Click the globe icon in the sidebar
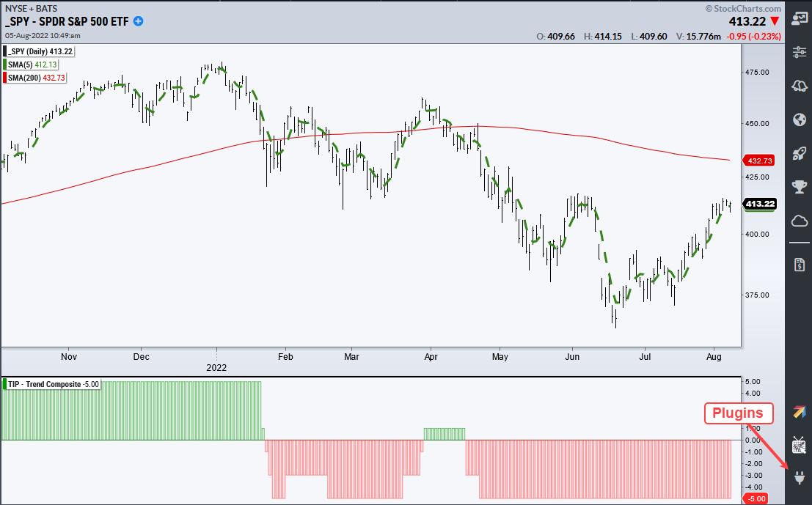Viewport: 812px width, 505px height. 799,120
